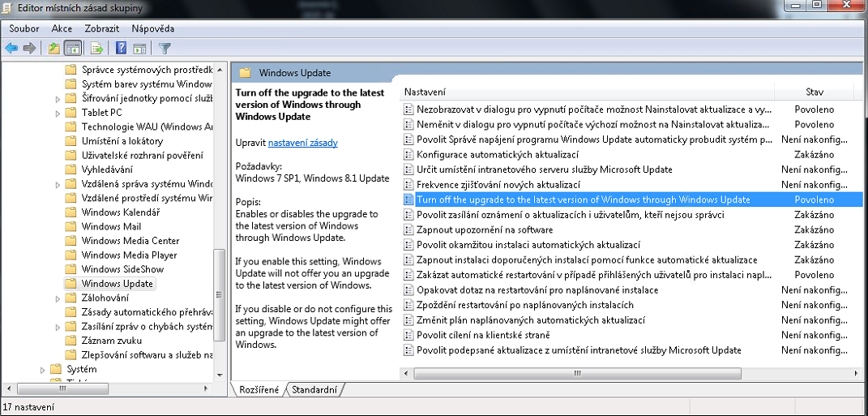Switch to the Rozšířené tab
The image size is (868, 416).
tap(259, 389)
